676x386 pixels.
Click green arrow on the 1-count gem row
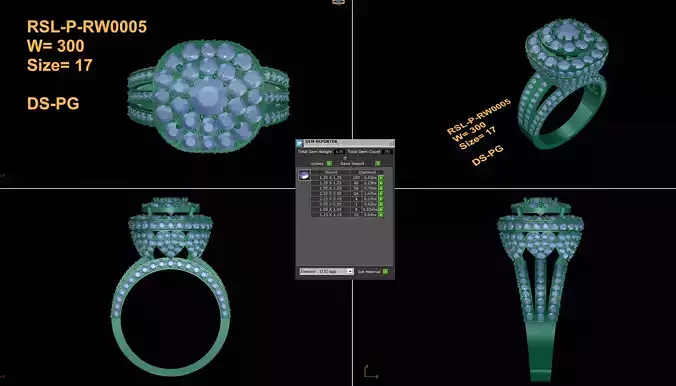coord(381,204)
